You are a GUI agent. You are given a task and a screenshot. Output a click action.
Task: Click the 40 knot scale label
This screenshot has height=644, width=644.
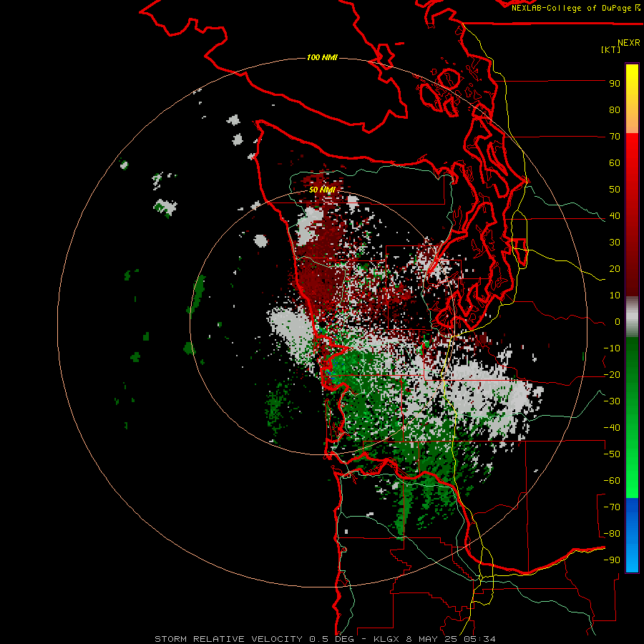pos(615,216)
